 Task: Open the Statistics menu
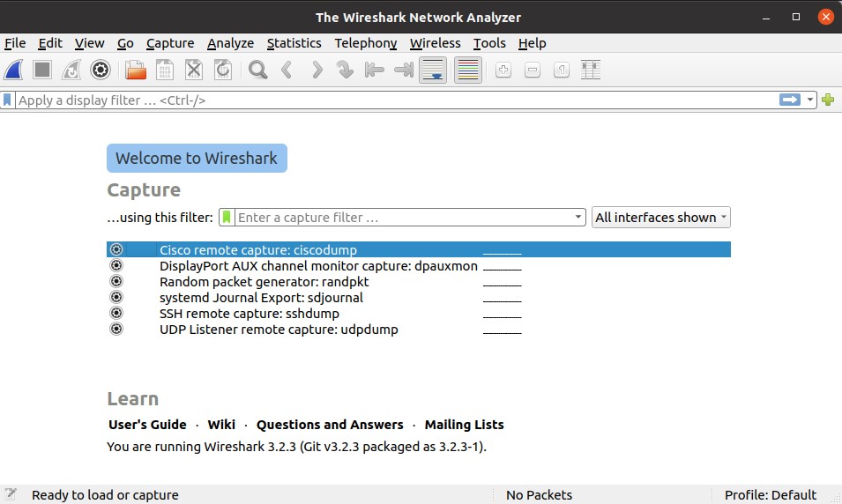294,43
